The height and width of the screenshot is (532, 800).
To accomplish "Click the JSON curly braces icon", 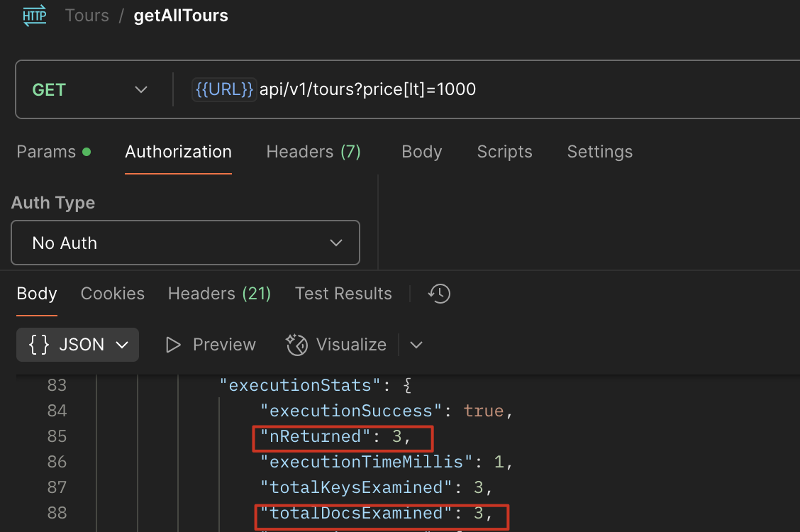I will click(39, 345).
